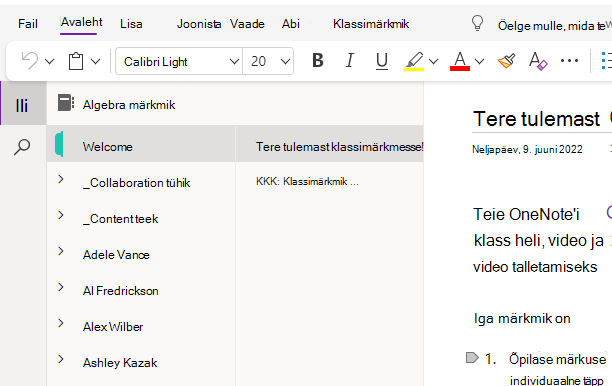Screen dimensions: 612x386
Task: Open the highlight color dropdown arrow
Action: coord(434,62)
